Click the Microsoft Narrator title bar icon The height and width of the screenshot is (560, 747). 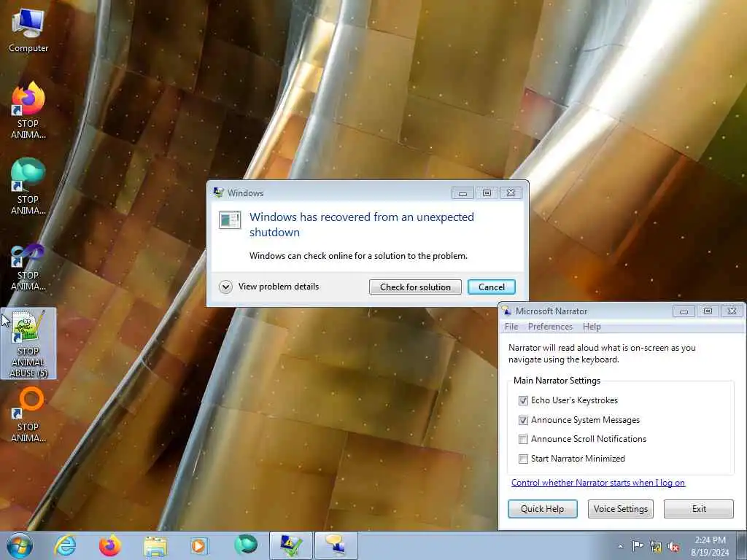click(507, 311)
